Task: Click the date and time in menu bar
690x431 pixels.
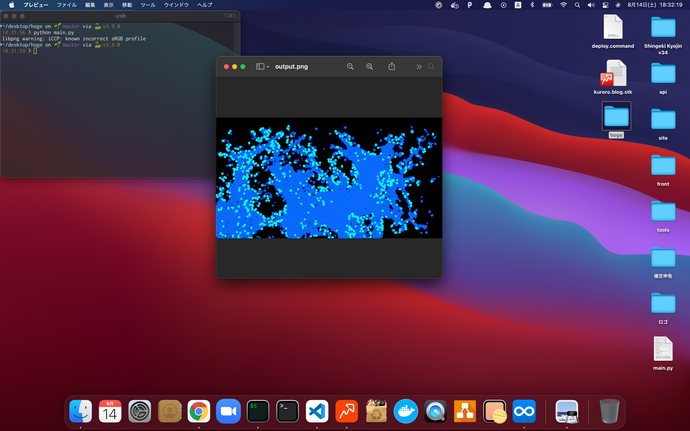Action: click(655, 5)
